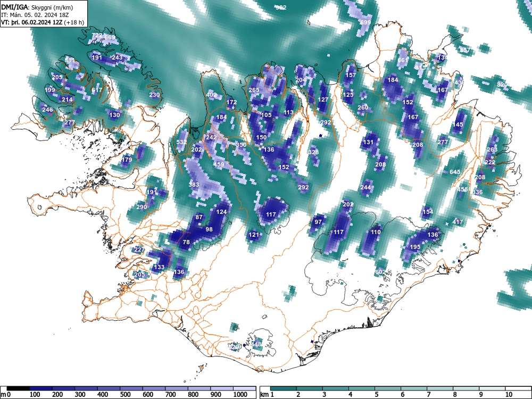Click the 260 visibility value
Screen dimensions: 532x399
(363, 107)
